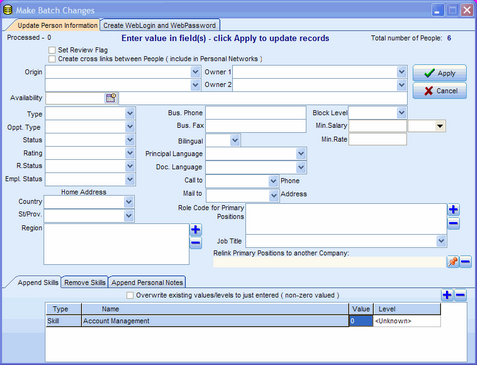Open the Oppt. Type dropdown
The width and height of the screenshot is (477, 365).
click(130, 127)
